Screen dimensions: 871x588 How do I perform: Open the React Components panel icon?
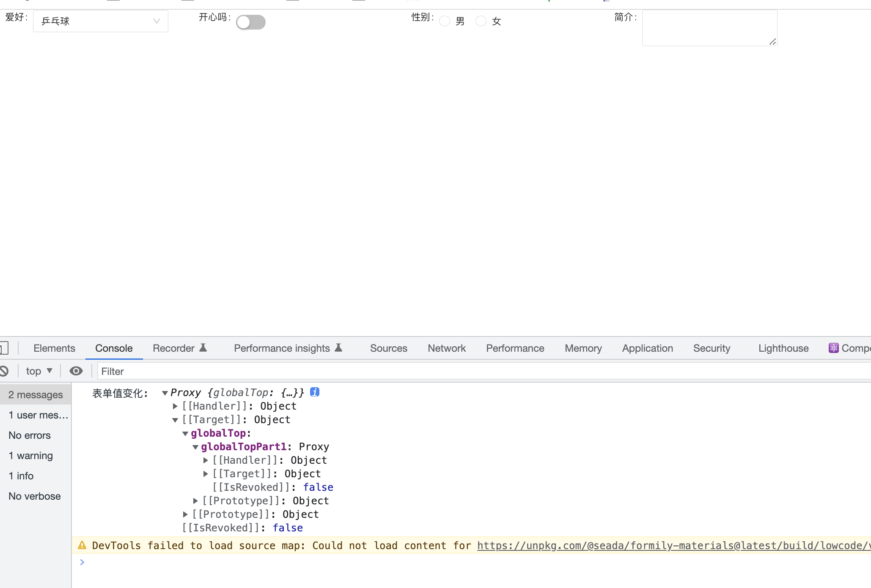[x=834, y=348]
